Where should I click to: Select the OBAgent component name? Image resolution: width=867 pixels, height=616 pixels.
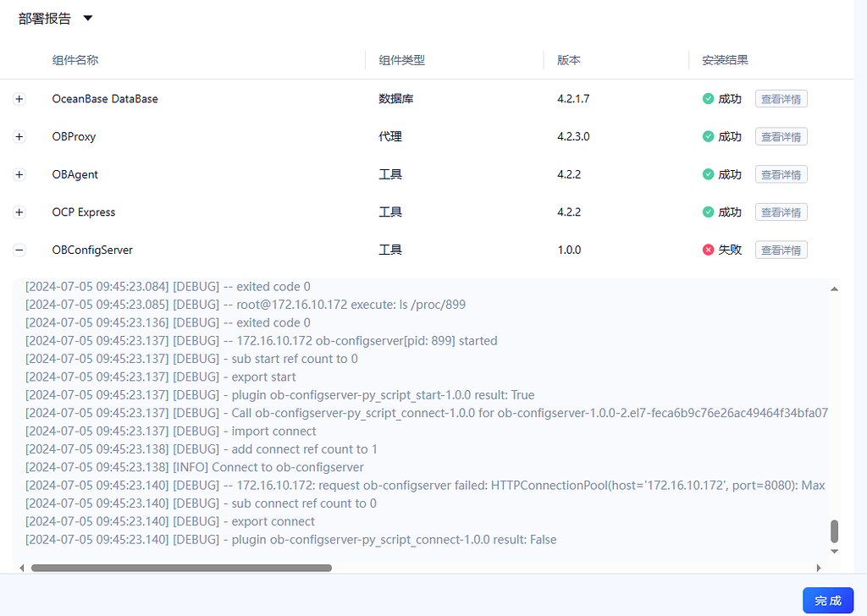[x=75, y=174]
